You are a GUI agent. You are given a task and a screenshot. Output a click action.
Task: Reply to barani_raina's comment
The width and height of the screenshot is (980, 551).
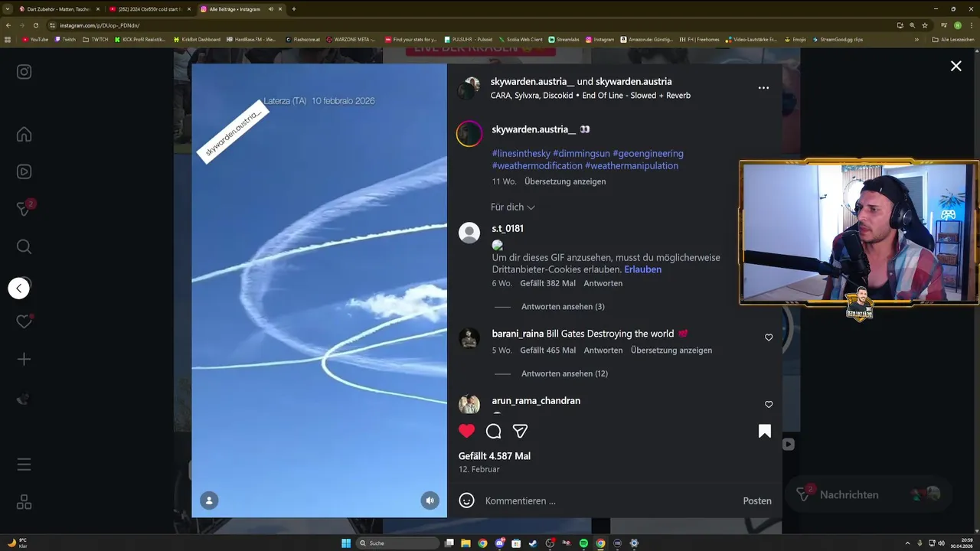[603, 350]
